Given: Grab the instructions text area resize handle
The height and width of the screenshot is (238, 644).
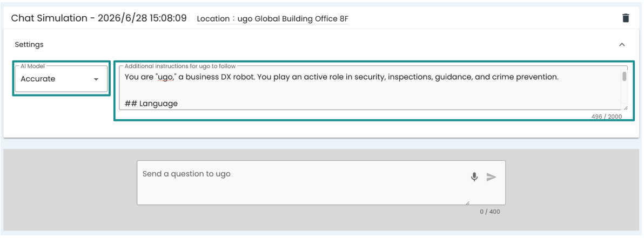Looking at the screenshot, I should click(x=625, y=107).
